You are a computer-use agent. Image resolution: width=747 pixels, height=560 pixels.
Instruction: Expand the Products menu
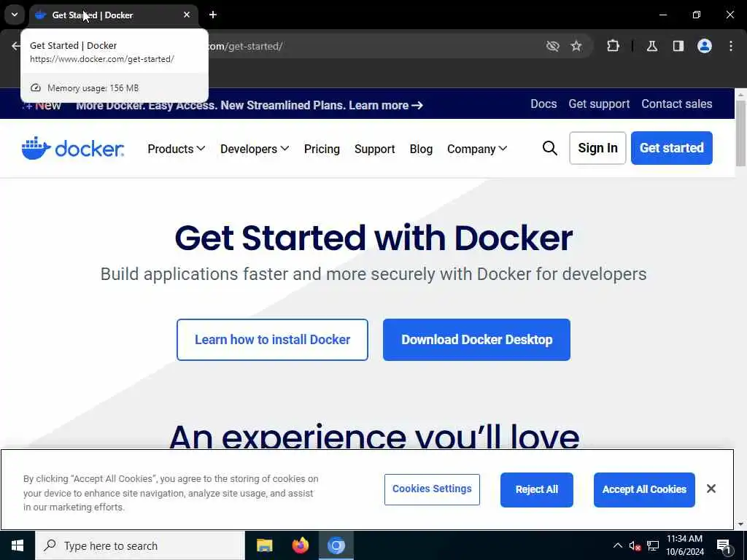[x=177, y=149]
